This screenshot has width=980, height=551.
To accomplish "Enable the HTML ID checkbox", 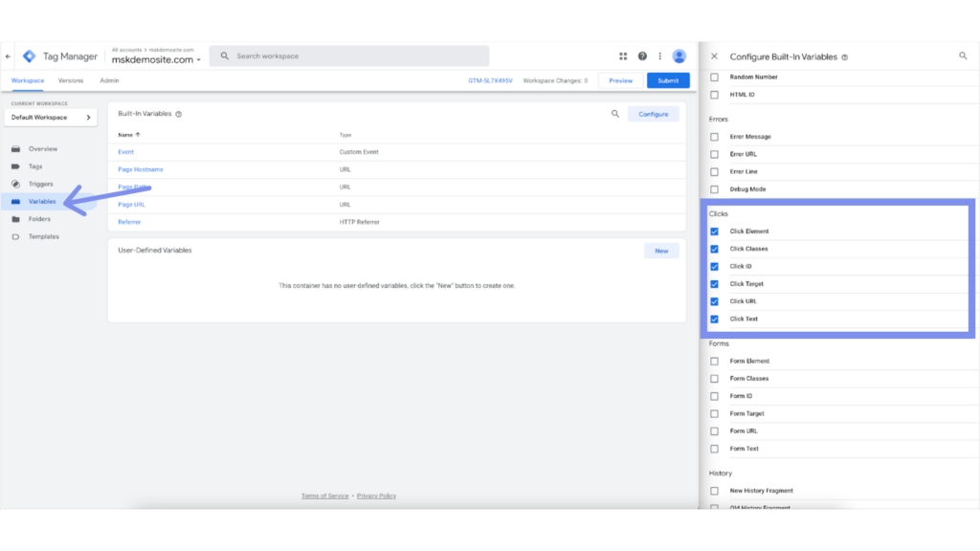I will coord(714,95).
